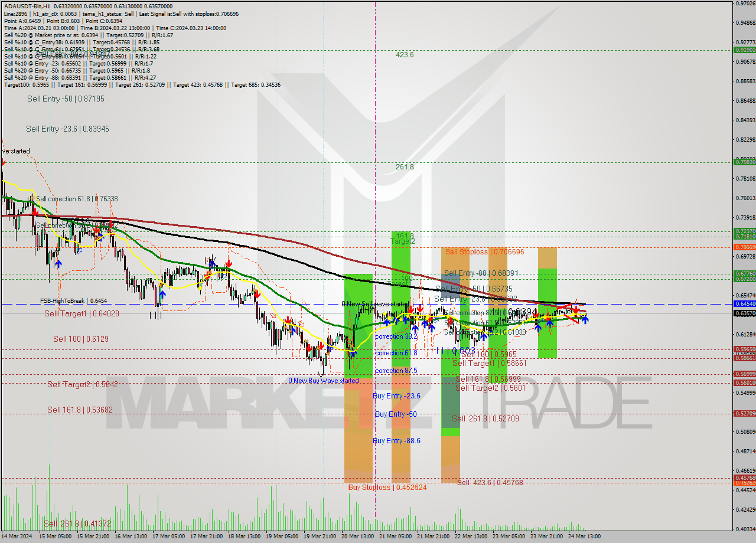Click the "Sell 261.8 | 0.41372" label

77,524
